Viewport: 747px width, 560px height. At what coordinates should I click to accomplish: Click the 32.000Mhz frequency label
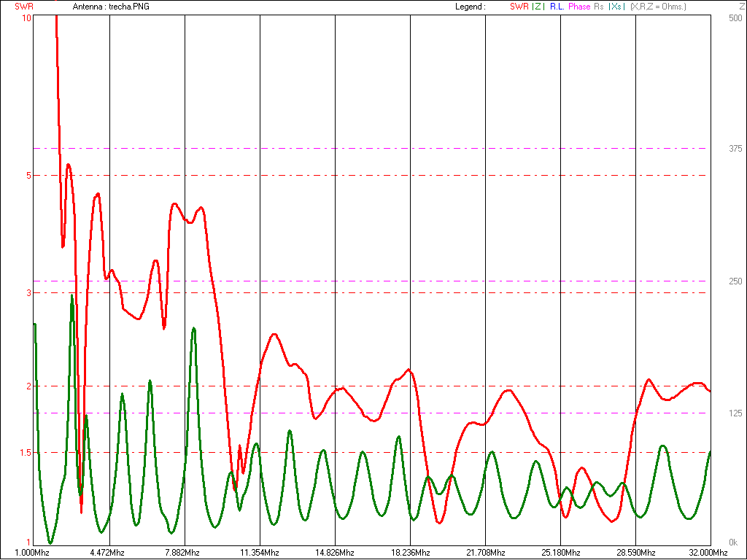pyautogui.click(x=708, y=553)
